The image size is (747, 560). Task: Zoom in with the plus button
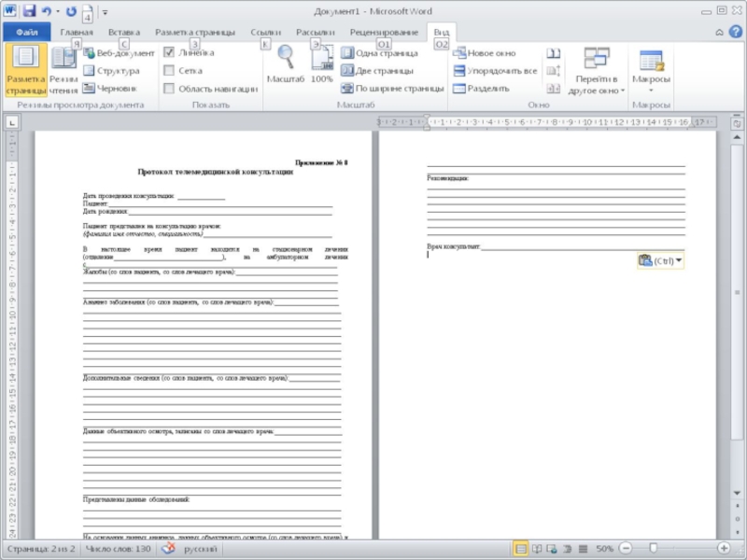pos(723,549)
